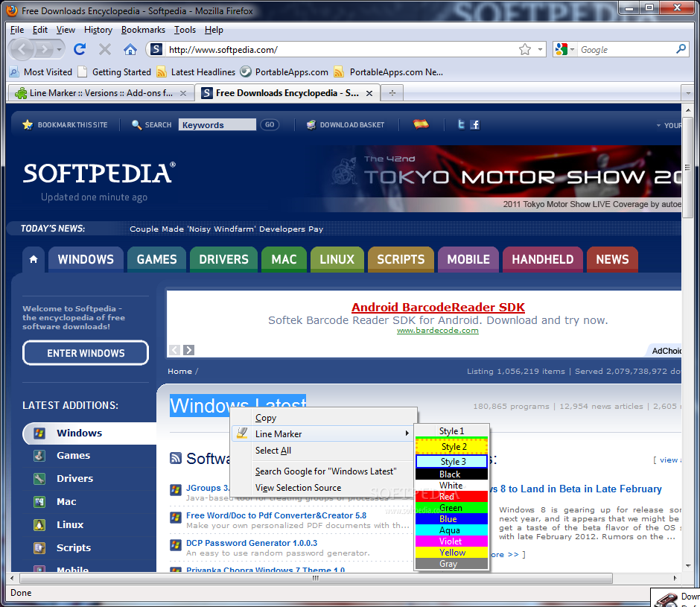Screen dimensions: 700x607
Task: Click the Download Basket icon
Action: pos(311,124)
